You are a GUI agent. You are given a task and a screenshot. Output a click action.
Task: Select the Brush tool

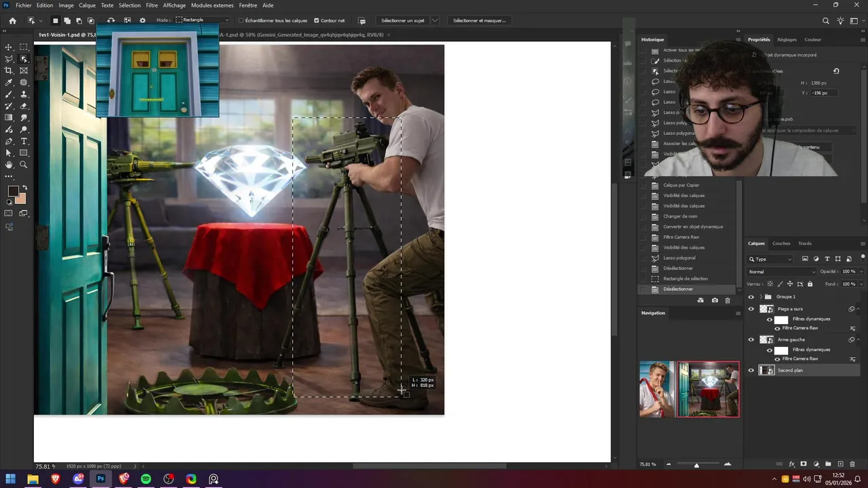[9, 94]
